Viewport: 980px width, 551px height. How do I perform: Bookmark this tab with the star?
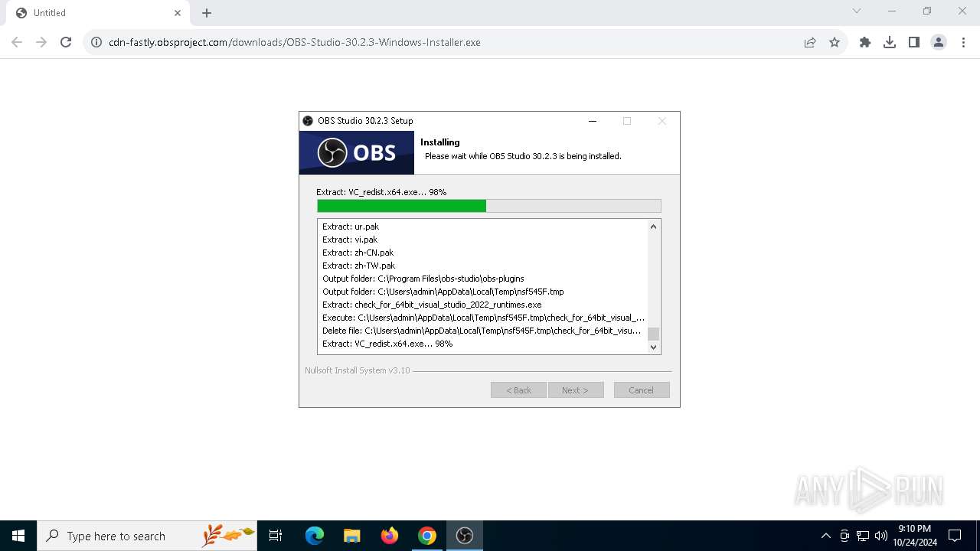[835, 42]
